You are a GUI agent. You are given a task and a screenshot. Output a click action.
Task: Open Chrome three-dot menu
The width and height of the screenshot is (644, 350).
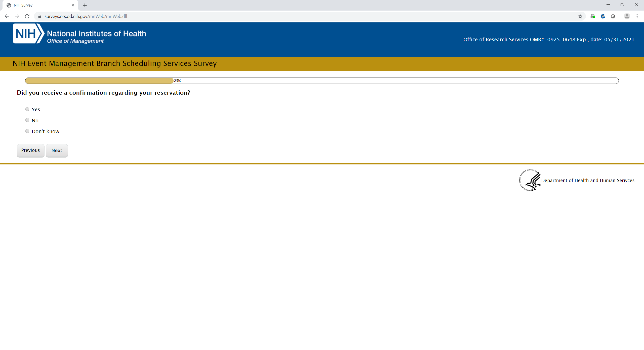tap(637, 16)
